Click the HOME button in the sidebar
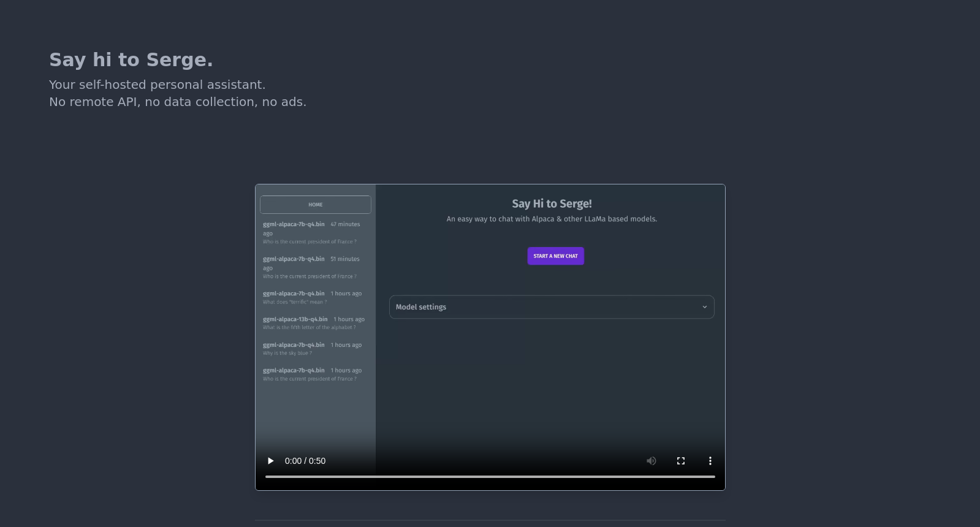 pyautogui.click(x=316, y=205)
